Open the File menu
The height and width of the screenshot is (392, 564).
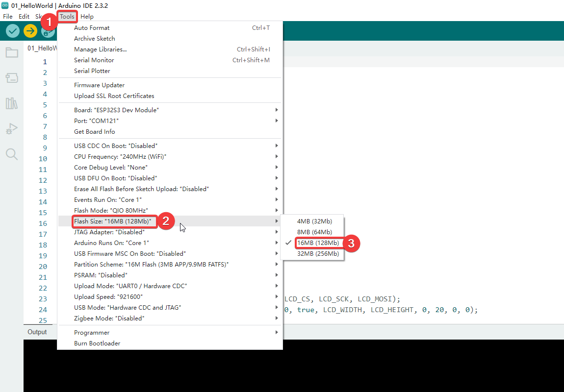pos(7,16)
